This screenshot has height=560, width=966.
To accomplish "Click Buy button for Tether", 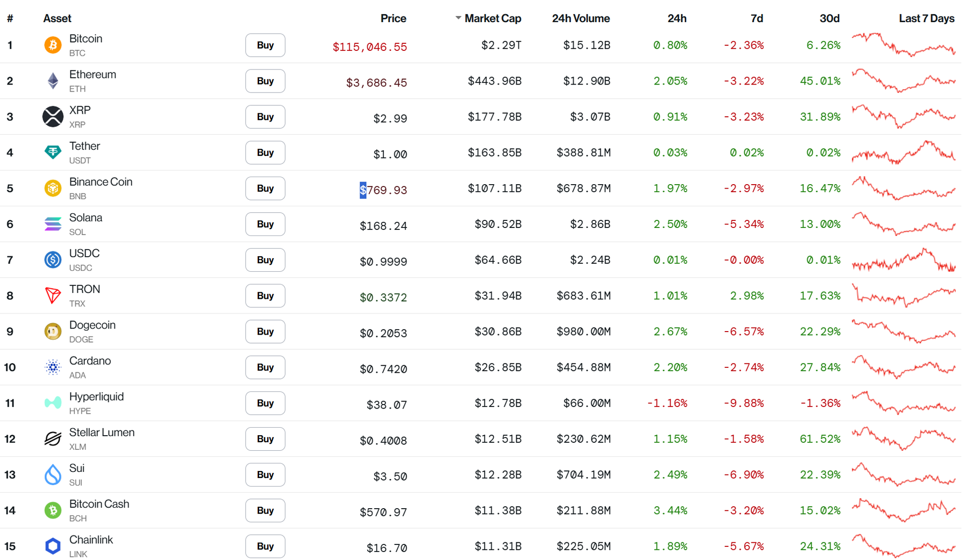I will click(265, 152).
